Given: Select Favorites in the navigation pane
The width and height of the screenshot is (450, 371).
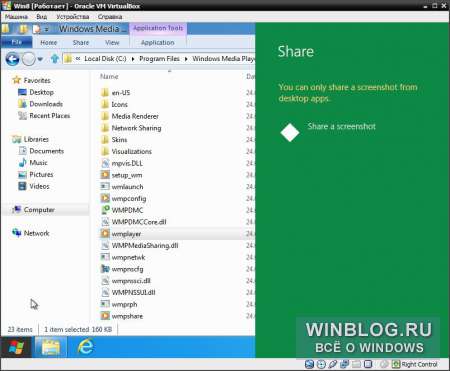Looking at the screenshot, I should pos(37,80).
